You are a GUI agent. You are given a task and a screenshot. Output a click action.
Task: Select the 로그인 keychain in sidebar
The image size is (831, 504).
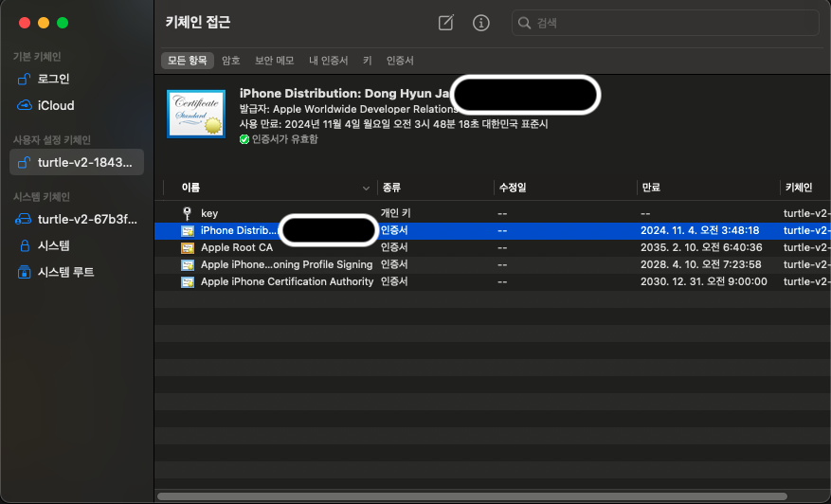77,79
